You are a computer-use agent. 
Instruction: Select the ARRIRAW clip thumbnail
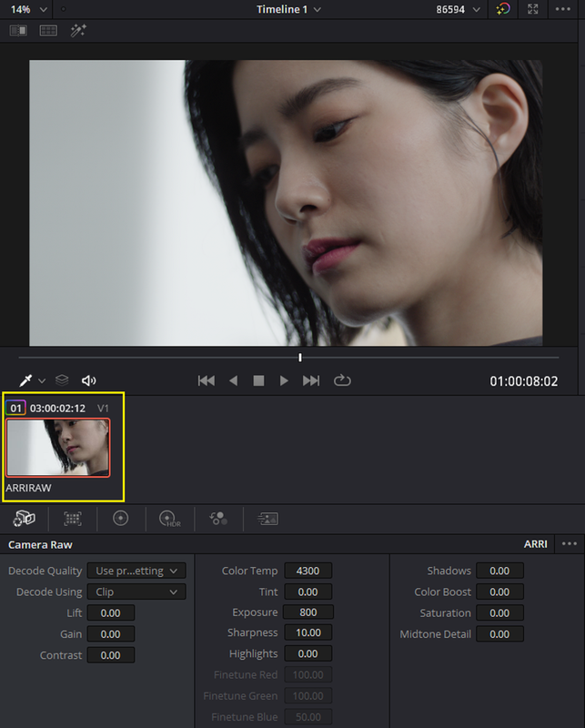point(58,448)
